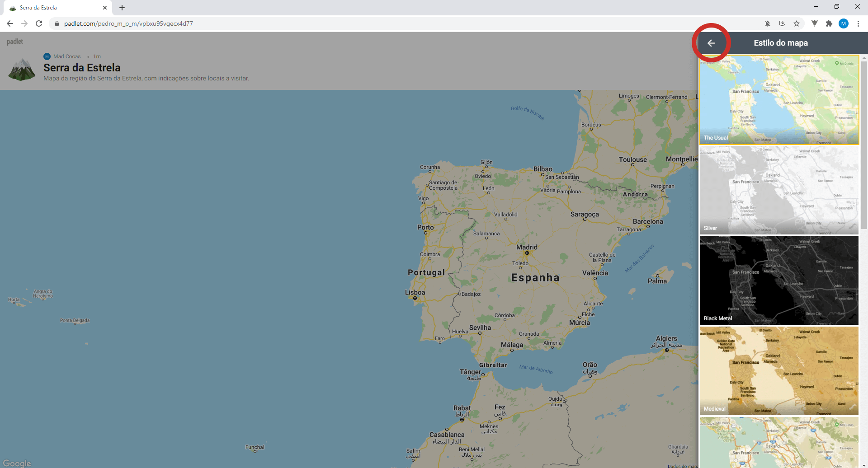Image resolution: width=868 pixels, height=468 pixels.
Task: Open the Chrome three-dot menu
Action: (x=858, y=23)
